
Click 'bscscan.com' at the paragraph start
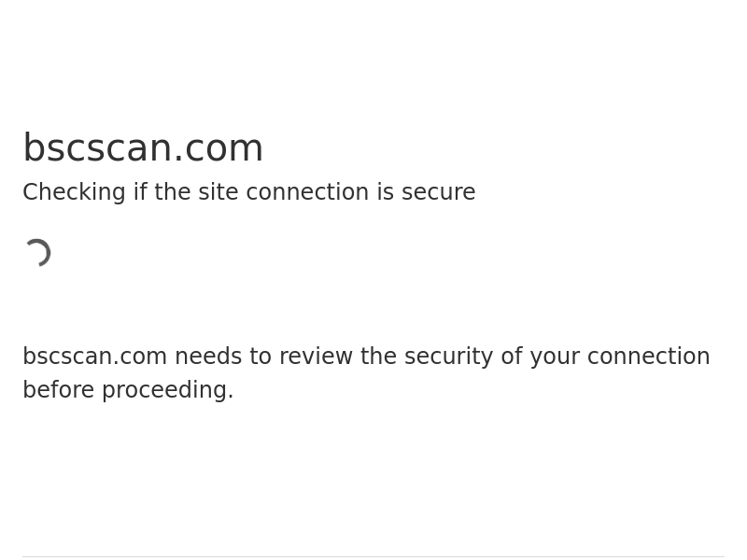pos(95,357)
